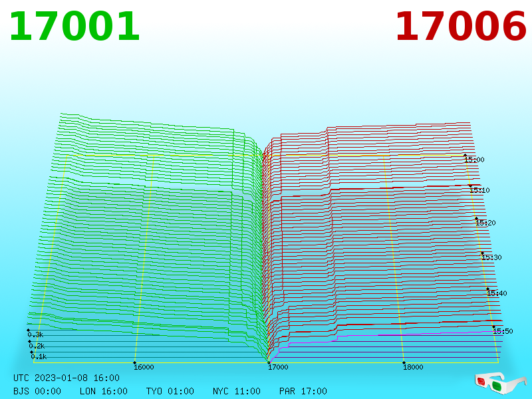
Task: Click the 0.1k volume axis label
Action: [x=39, y=356]
